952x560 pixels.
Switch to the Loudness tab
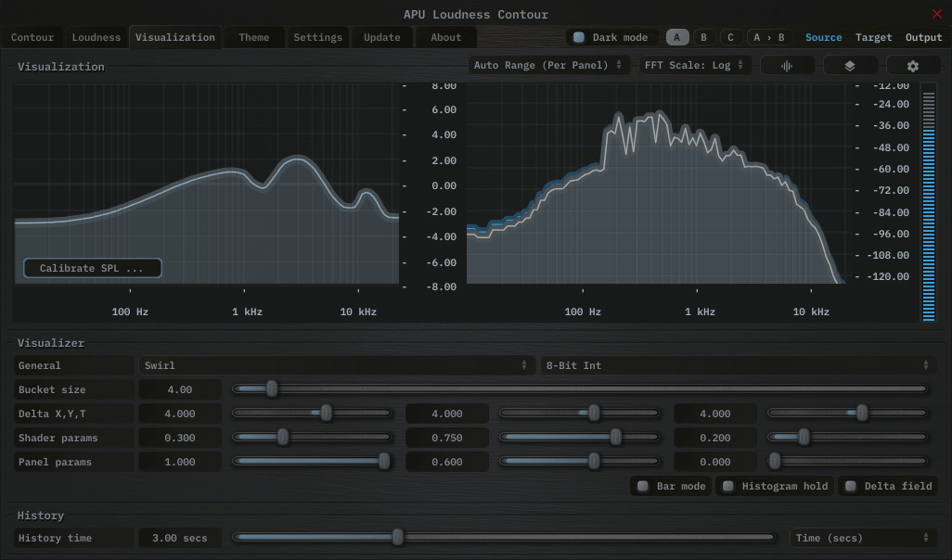(x=96, y=37)
